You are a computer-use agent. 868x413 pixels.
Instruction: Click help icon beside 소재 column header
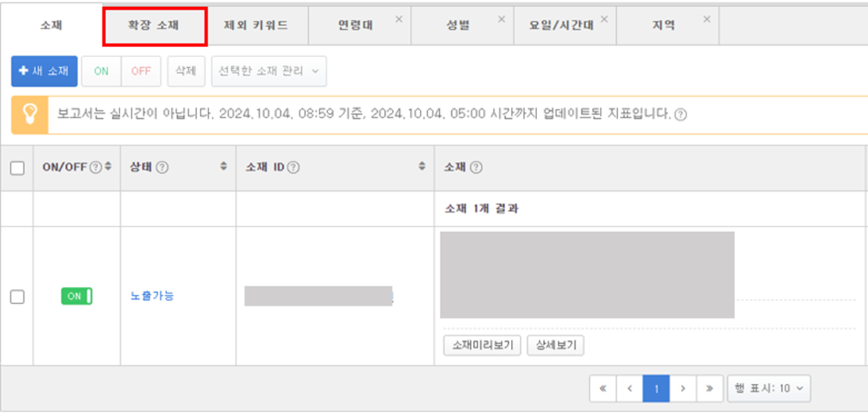pos(477,167)
